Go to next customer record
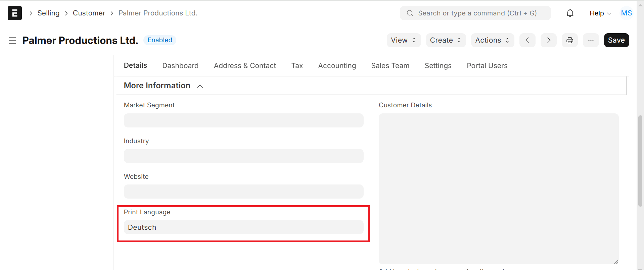644x270 pixels. [548, 40]
